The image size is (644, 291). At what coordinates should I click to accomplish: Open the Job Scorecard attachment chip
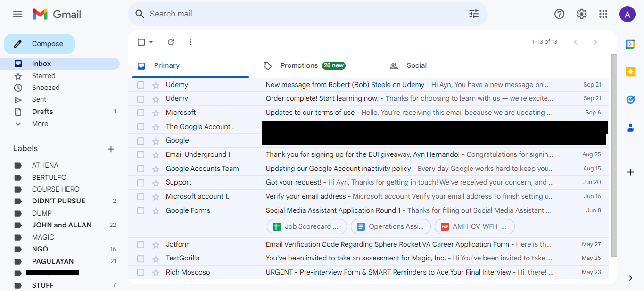(x=307, y=226)
